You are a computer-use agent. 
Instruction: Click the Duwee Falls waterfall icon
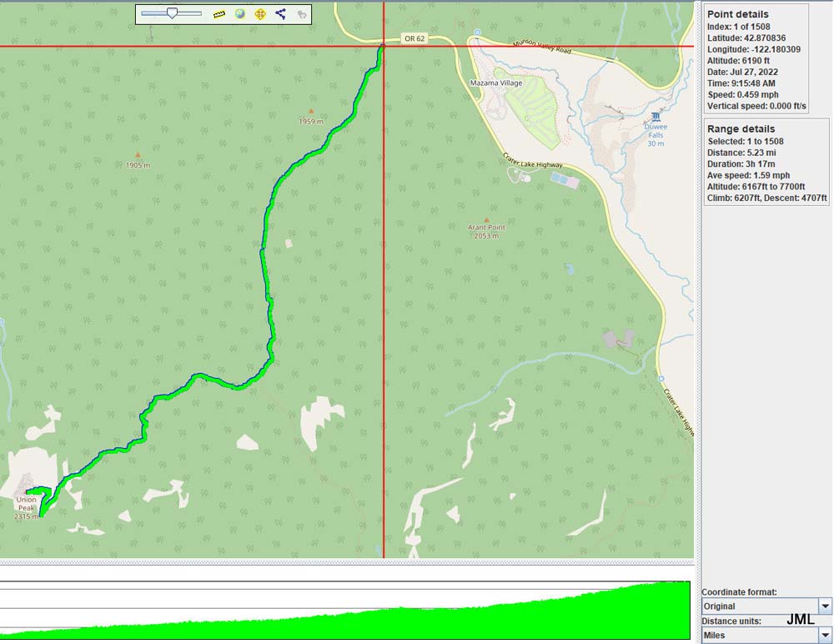pos(656,116)
